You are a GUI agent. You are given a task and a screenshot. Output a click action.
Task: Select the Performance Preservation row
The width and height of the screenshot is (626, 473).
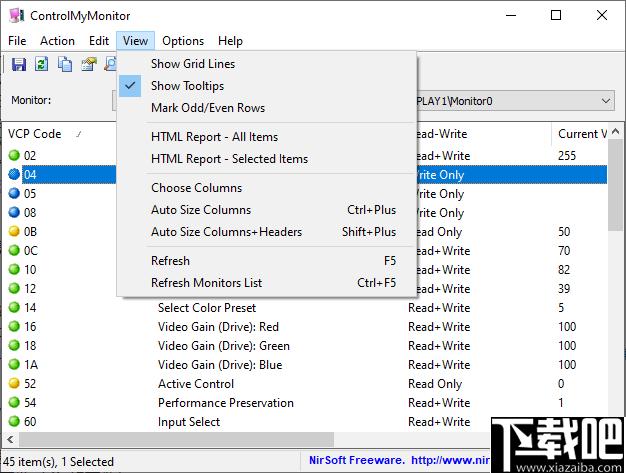click(305, 402)
